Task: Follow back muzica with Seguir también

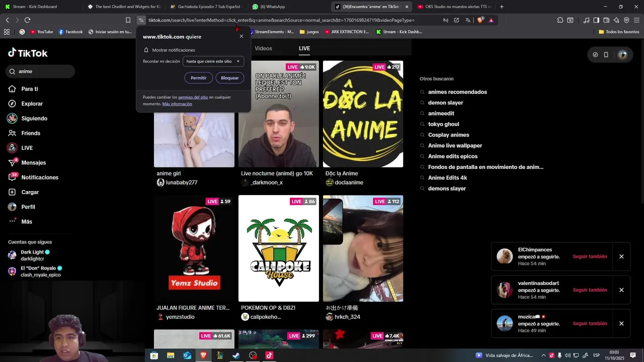Action: [590, 324]
